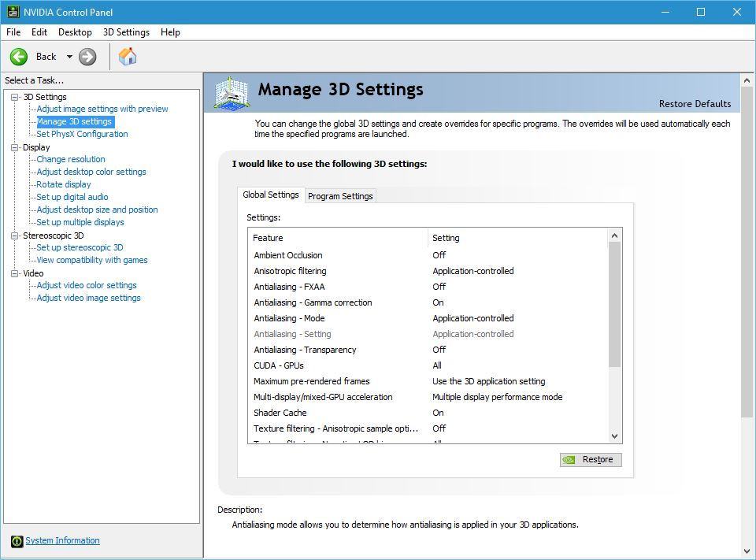Viewport: 756px width, 560px height.
Task: Go to Home via the house icon
Action: point(128,57)
